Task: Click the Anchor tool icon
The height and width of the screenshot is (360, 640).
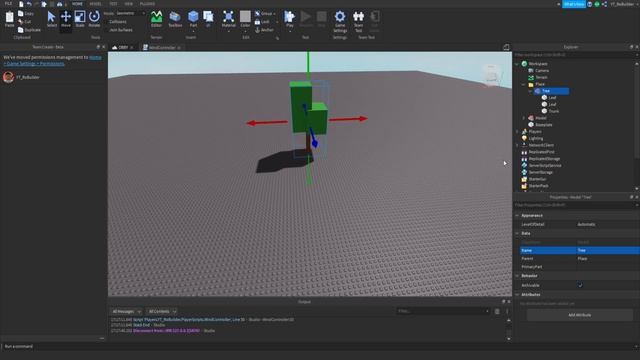Action: tap(258, 30)
